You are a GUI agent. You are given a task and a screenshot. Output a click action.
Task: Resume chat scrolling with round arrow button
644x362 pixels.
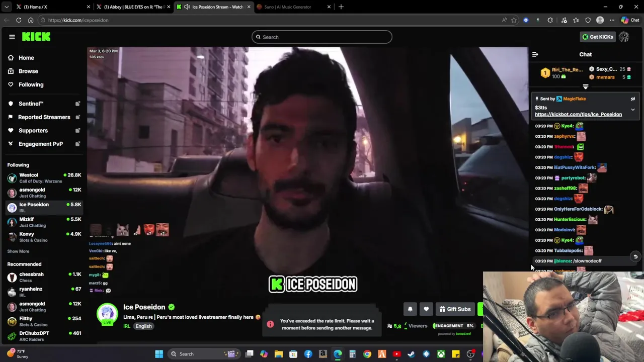[635, 257]
